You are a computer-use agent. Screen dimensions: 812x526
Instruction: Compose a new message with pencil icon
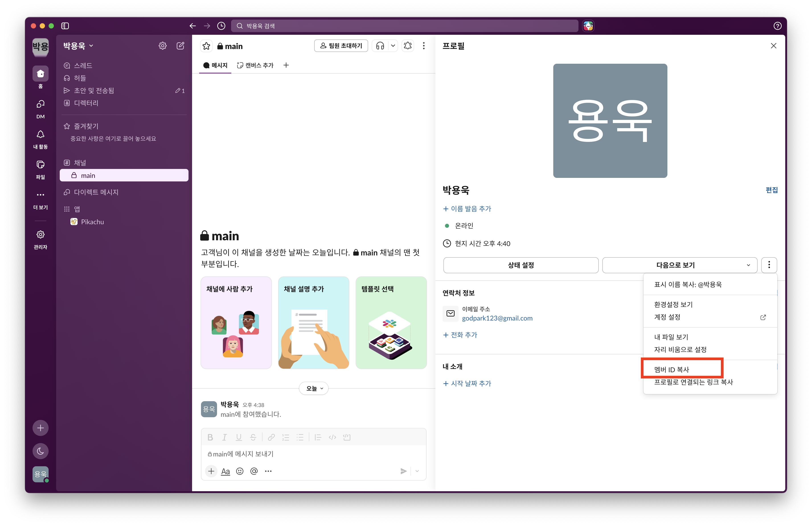pyautogui.click(x=180, y=45)
